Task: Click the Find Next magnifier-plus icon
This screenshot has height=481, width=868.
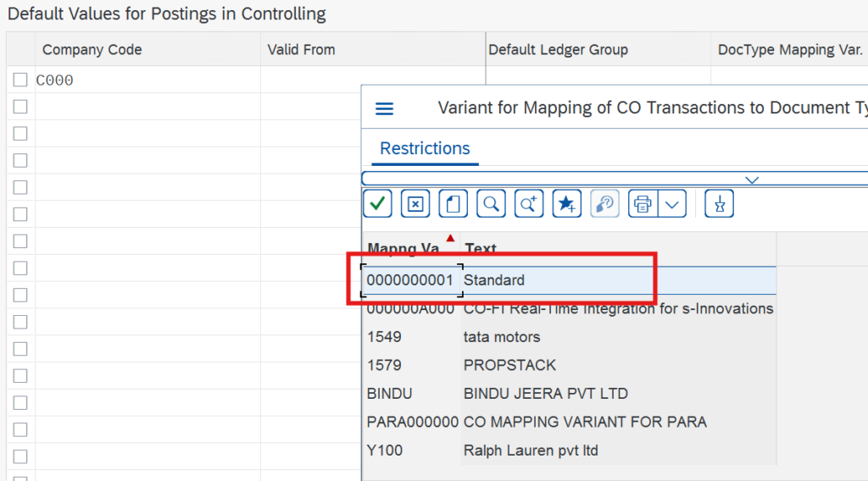Action: coord(529,203)
